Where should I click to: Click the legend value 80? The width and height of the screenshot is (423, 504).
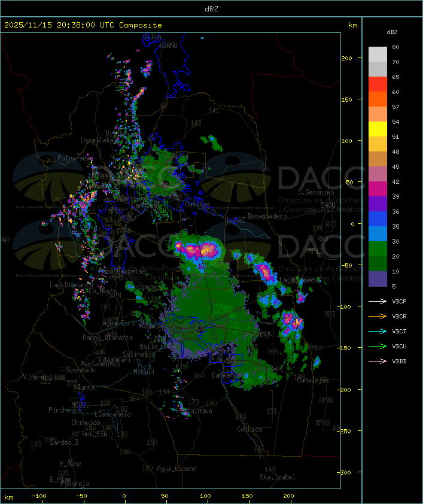(x=395, y=47)
